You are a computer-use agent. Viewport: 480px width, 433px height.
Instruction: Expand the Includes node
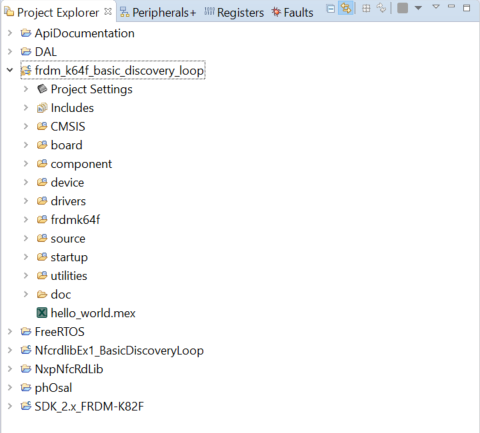[26, 108]
